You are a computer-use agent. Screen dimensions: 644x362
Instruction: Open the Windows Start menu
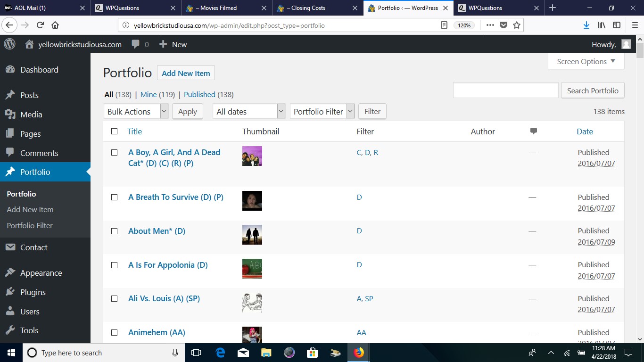(x=11, y=353)
